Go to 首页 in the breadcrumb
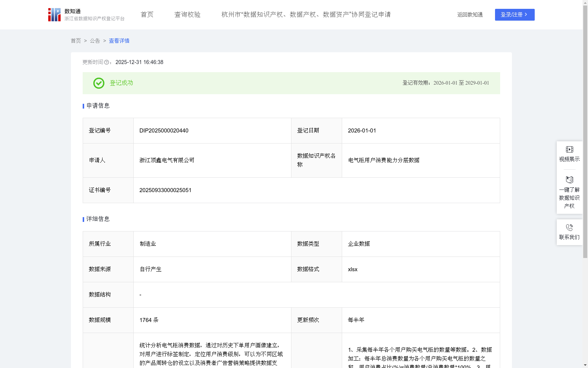The width and height of the screenshot is (588, 368). tap(76, 41)
